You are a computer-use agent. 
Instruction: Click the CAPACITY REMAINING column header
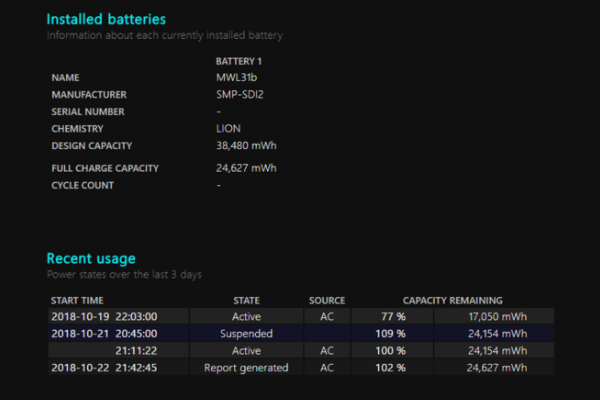pos(452,300)
